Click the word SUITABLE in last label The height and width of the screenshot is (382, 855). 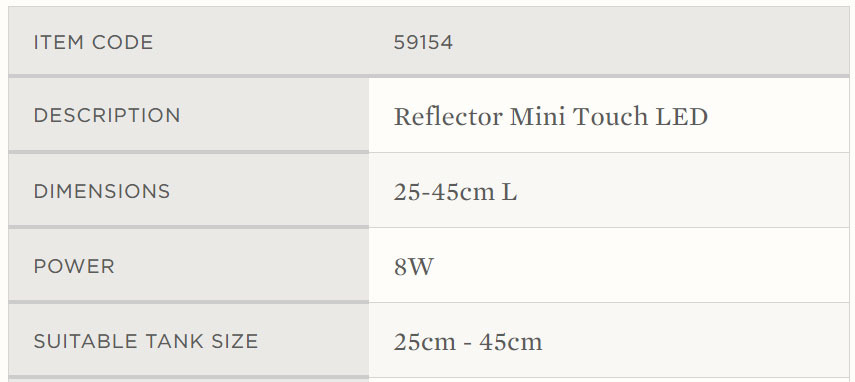coord(85,342)
